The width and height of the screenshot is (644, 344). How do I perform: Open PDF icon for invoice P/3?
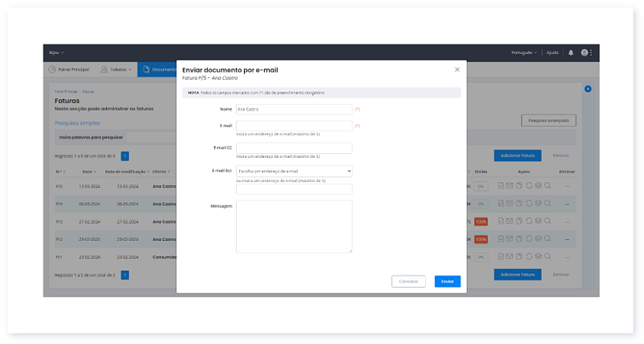501,221
